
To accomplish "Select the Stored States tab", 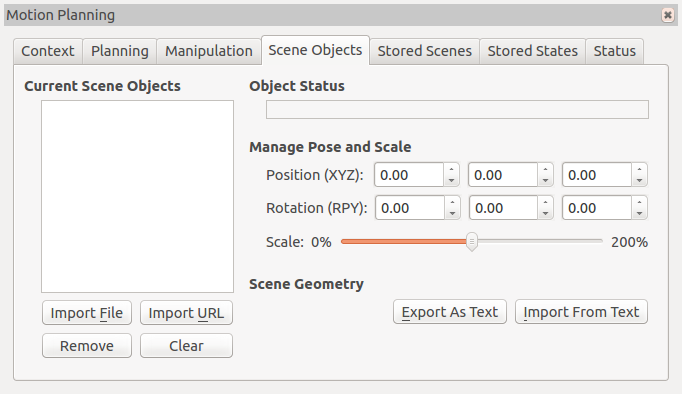I will click(532, 51).
